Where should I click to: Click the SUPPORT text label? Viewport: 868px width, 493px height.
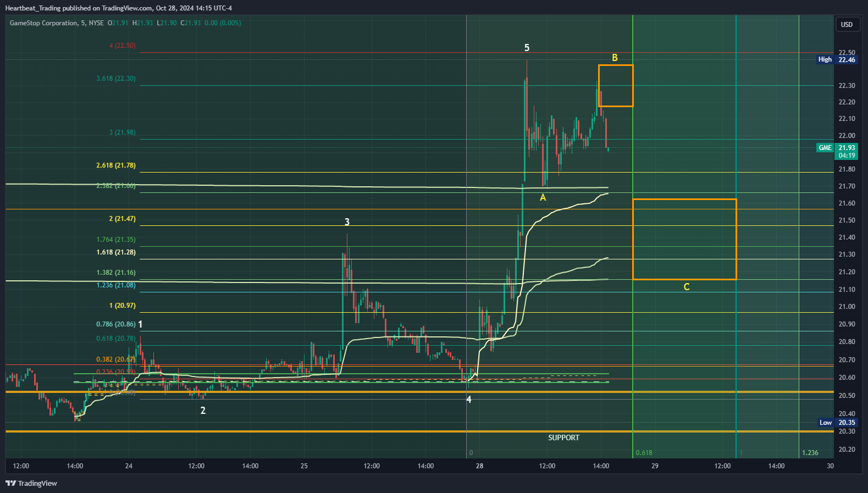pos(563,437)
